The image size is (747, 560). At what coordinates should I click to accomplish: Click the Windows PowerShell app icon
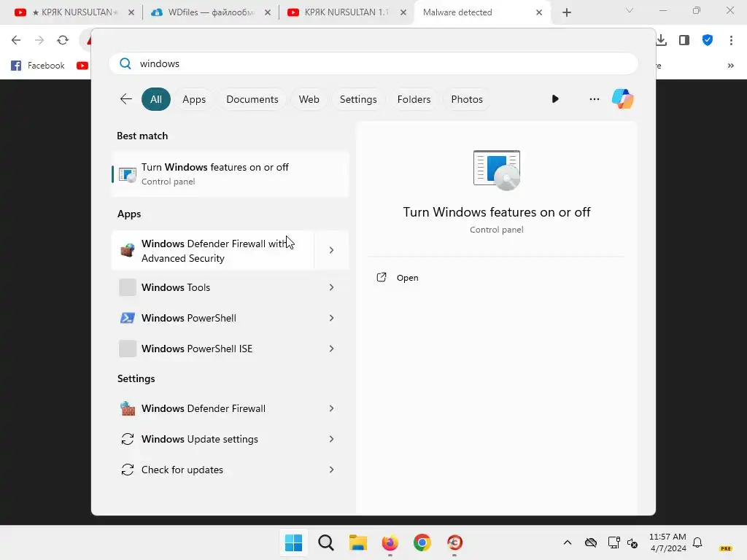pos(128,318)
